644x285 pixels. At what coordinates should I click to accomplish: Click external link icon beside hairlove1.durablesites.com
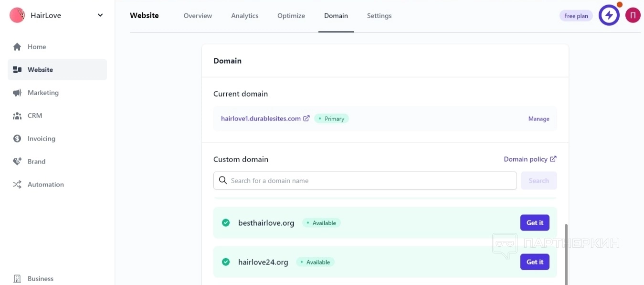point(306,119)
